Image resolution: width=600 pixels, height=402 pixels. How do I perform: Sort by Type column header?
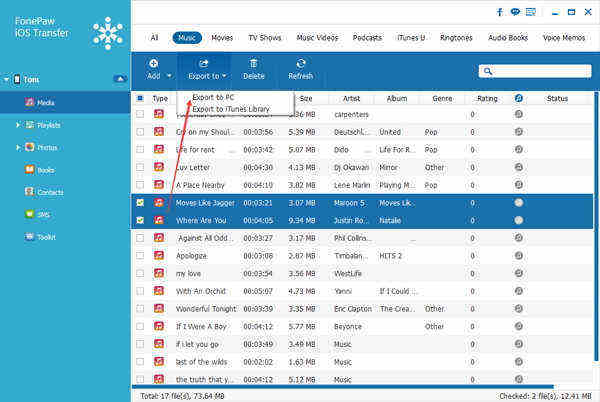[160, 98]
